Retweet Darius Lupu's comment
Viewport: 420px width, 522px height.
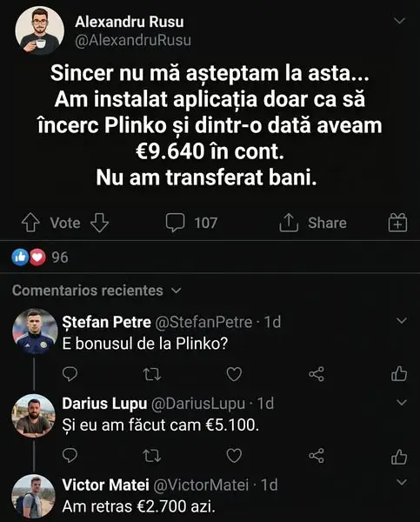click(x=152, y=456)
